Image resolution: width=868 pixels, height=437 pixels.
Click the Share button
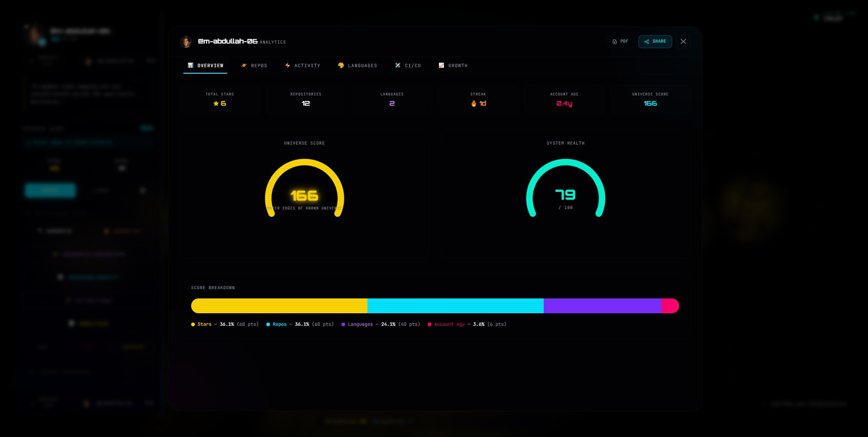pyautogui.click(x=655, y=42)
